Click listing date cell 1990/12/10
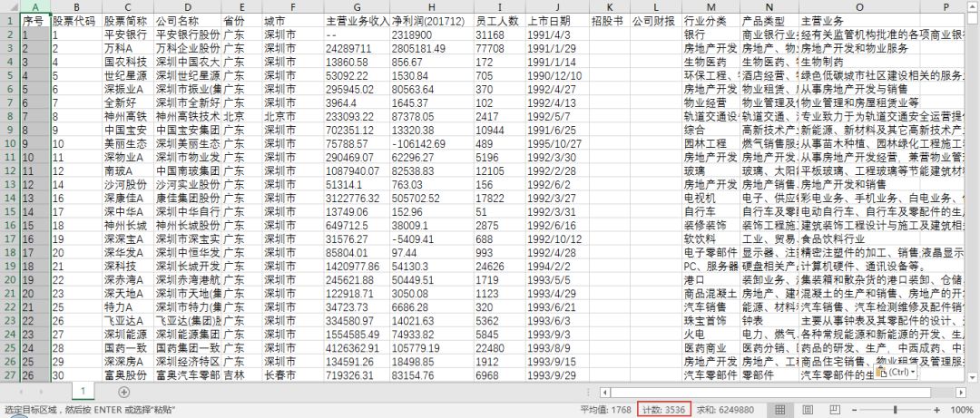The height and width of the screenshot is (418, 980). click(x=556, y=75)
